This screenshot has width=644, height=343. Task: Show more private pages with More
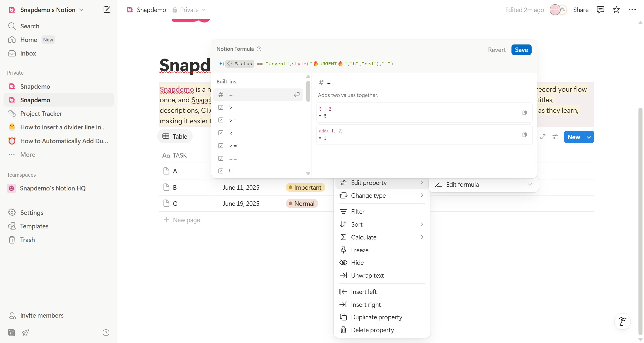click(58, 155)
